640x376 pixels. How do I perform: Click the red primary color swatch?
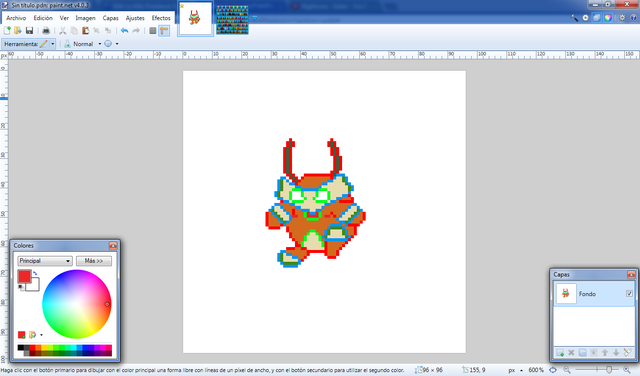point(24,277)
